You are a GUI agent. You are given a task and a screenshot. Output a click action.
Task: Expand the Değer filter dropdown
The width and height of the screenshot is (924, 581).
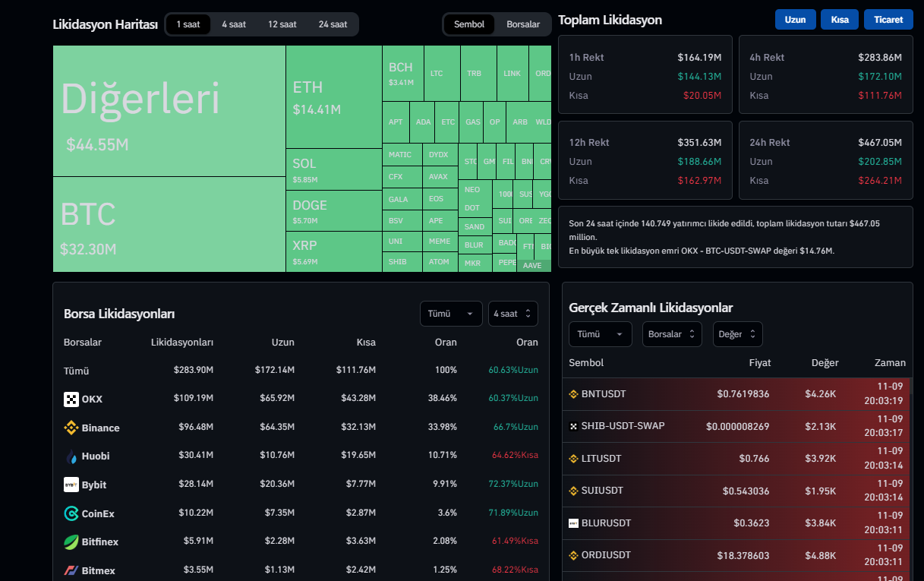pos(737,334)
